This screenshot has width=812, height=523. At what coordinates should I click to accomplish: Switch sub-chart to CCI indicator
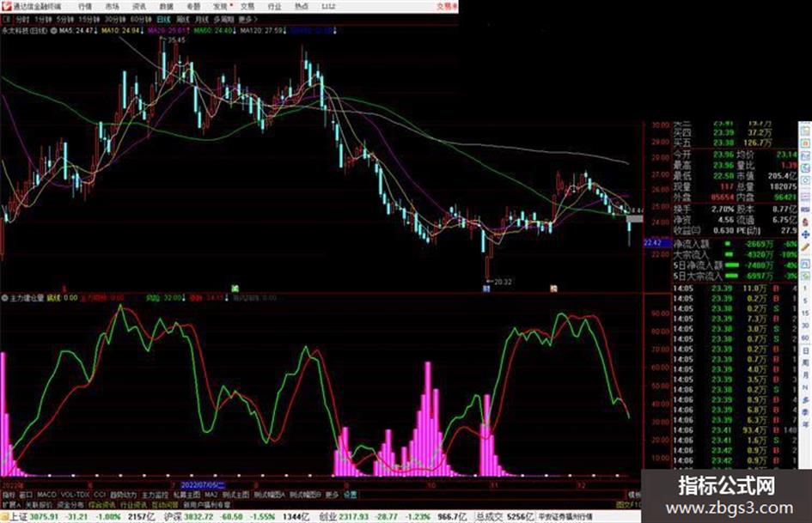click(100, 495)
